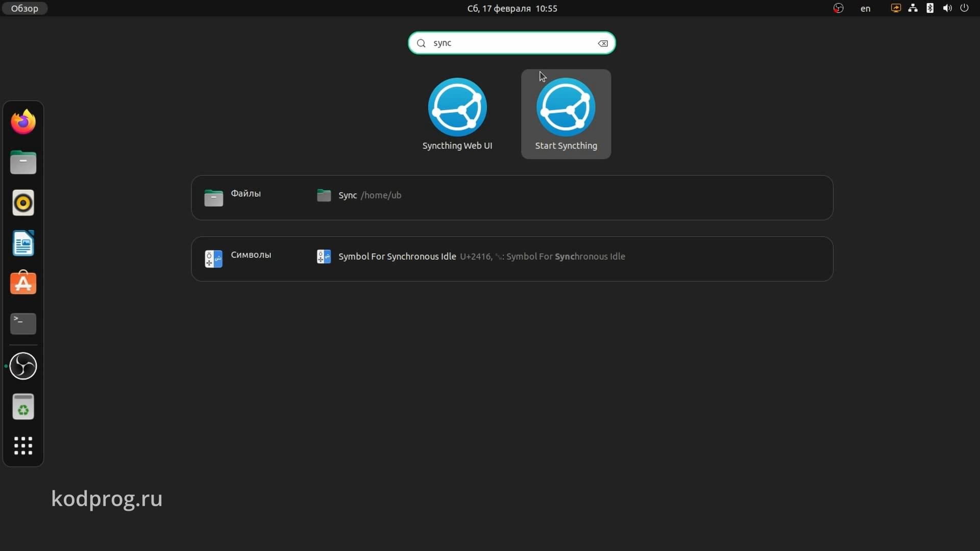
Task: Click the OBS tray icon in top bar
Action: [x=838, y=8]
